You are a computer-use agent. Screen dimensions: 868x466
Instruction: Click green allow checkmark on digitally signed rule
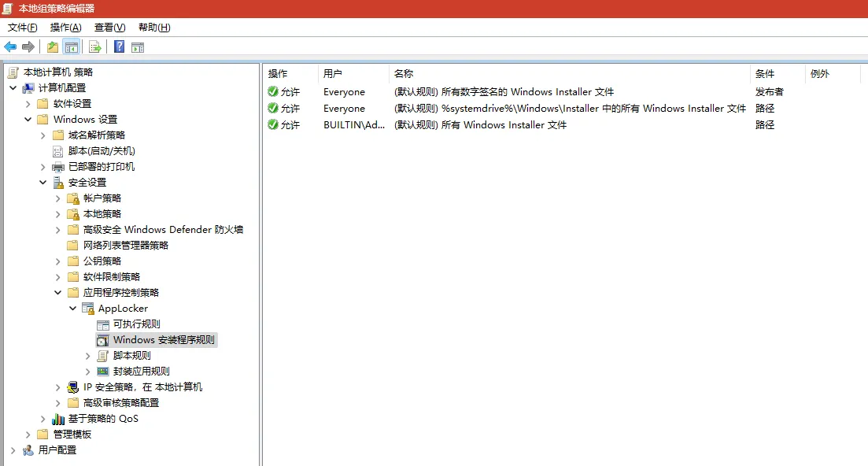click(x=273, y=91)
